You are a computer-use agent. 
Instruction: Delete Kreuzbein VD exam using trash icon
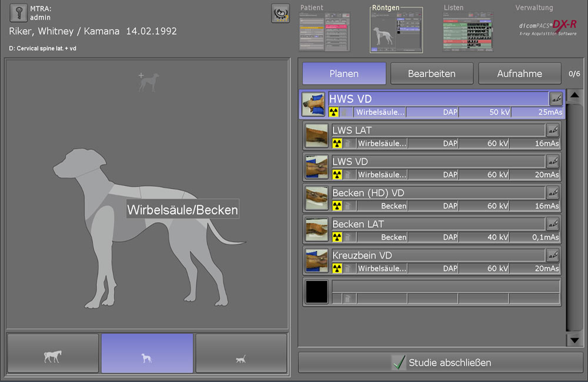[349, 269]
